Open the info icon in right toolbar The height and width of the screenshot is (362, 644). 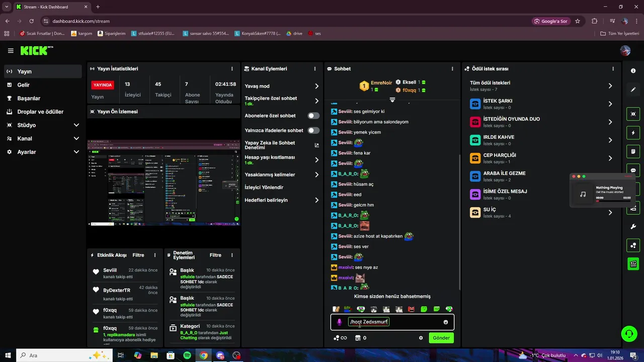point(633,71)
